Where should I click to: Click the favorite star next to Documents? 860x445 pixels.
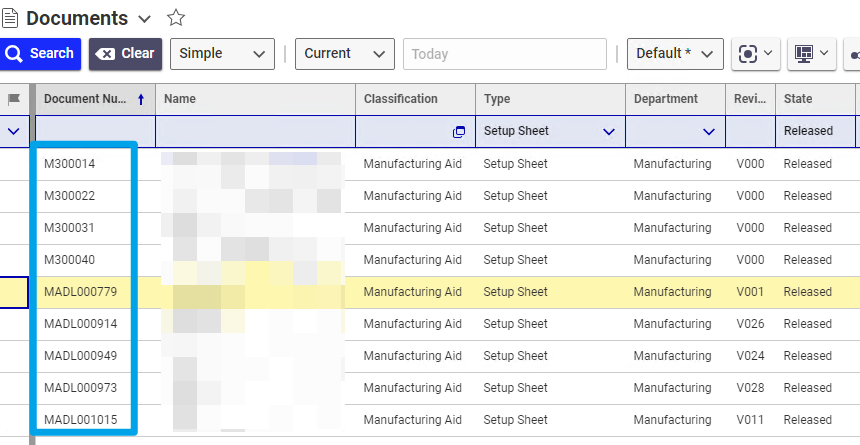(x=176, y=18)
